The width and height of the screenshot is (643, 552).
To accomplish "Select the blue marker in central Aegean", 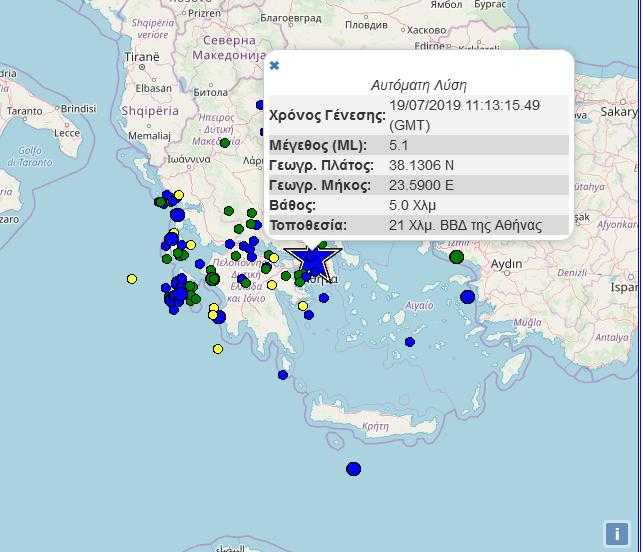I will click(x=410, y=342).
